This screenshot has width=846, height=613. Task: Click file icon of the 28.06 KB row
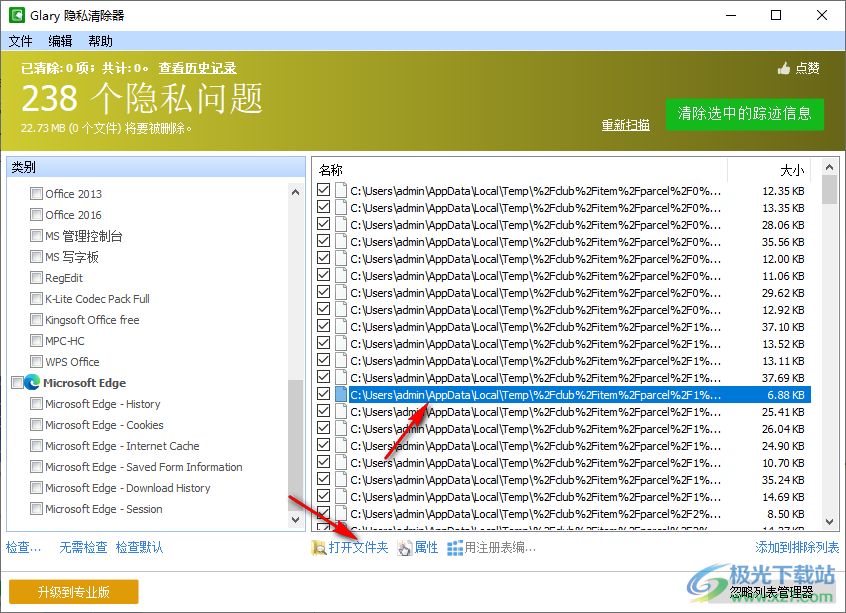pyautogui.click(x=340, y=224)
